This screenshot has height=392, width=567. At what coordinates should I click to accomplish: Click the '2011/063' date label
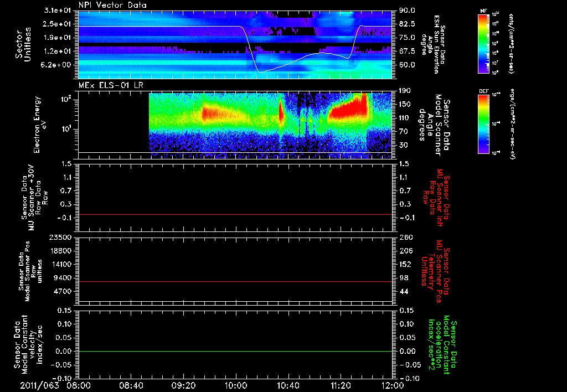[x=39, y=385]
